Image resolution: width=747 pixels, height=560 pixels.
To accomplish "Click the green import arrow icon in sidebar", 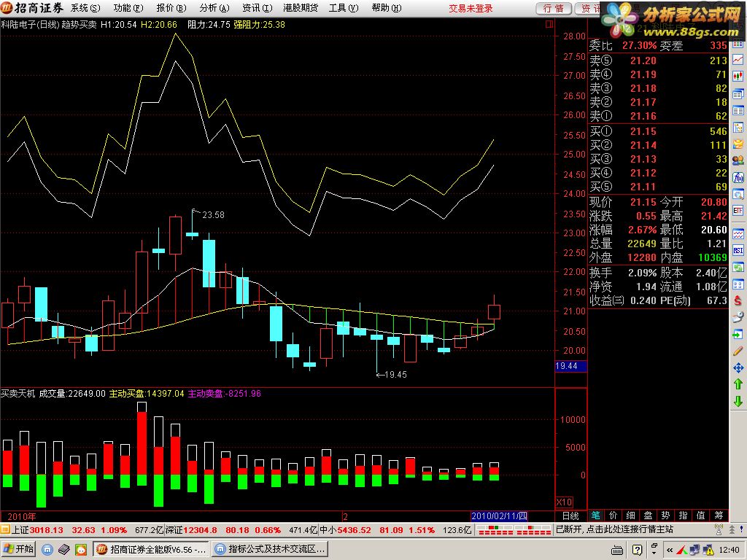I will click(x=738, y=334).
